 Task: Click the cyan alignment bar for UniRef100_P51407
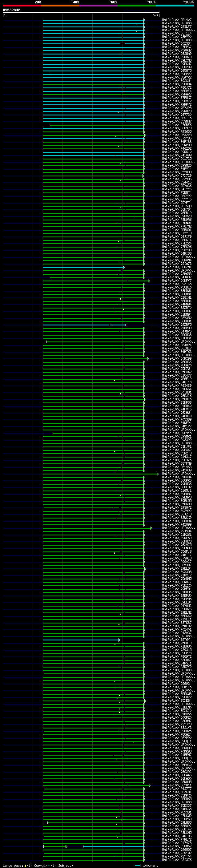(x=94, y=20)
